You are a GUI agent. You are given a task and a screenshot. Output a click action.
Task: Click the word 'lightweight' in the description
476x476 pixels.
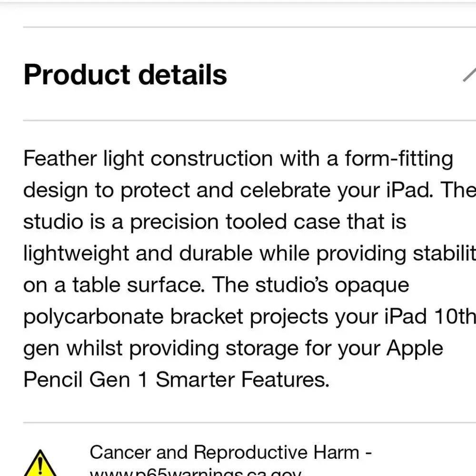click(76, 254)
